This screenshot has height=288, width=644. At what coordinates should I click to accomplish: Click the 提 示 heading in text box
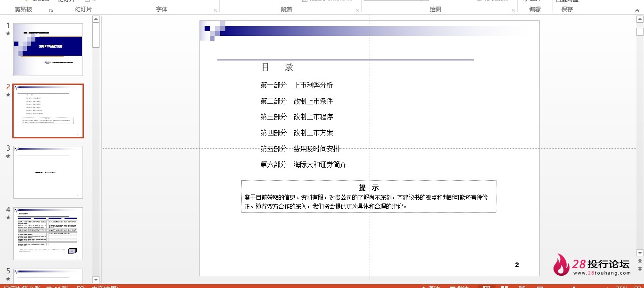[x=369, y=187]
